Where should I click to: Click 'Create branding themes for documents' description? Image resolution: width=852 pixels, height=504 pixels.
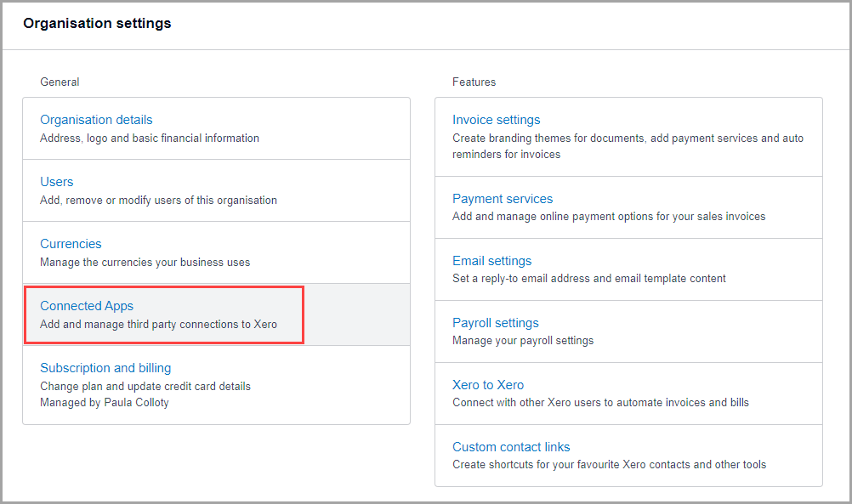click(x=628, y=146)
